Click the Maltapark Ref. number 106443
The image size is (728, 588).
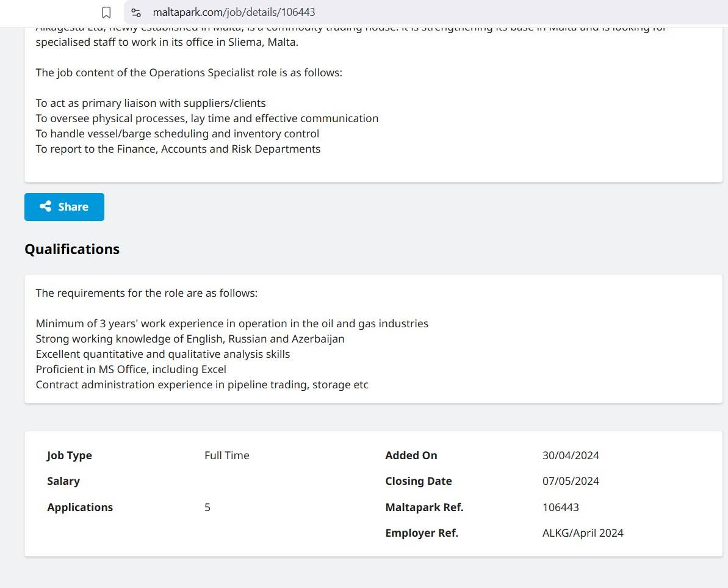(560, 507)
